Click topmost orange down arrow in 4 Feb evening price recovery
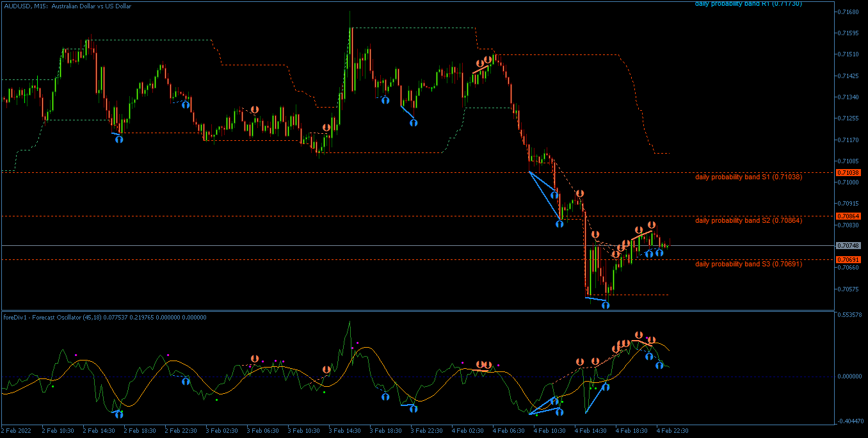 652,225
